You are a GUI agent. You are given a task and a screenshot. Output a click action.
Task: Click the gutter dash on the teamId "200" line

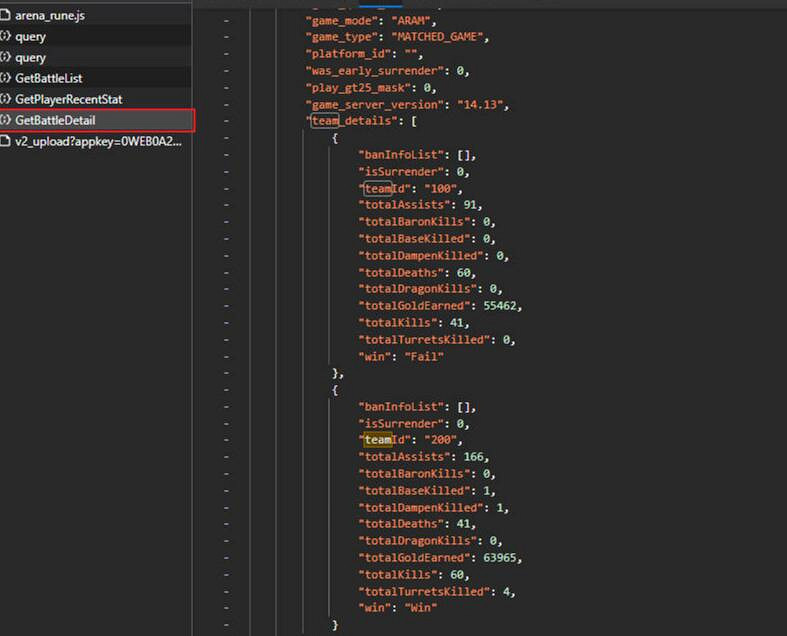[227, 440]
